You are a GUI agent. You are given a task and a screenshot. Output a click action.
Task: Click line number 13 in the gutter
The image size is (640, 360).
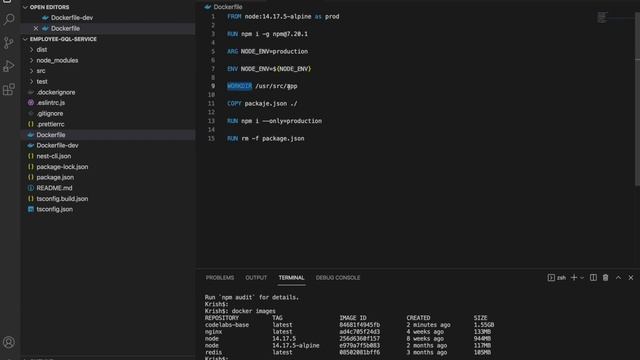click(x=211, y=121)
